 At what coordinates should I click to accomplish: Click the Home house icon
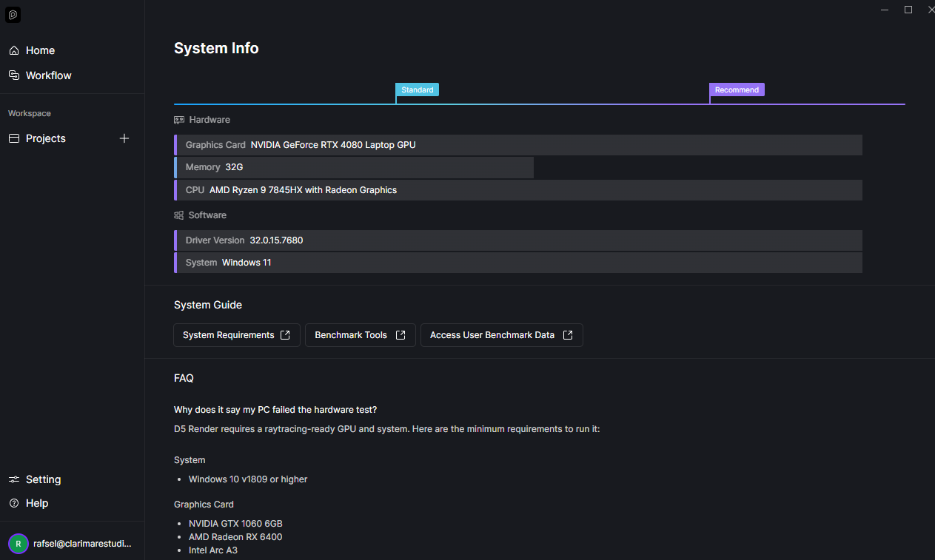tap(14, 50)
